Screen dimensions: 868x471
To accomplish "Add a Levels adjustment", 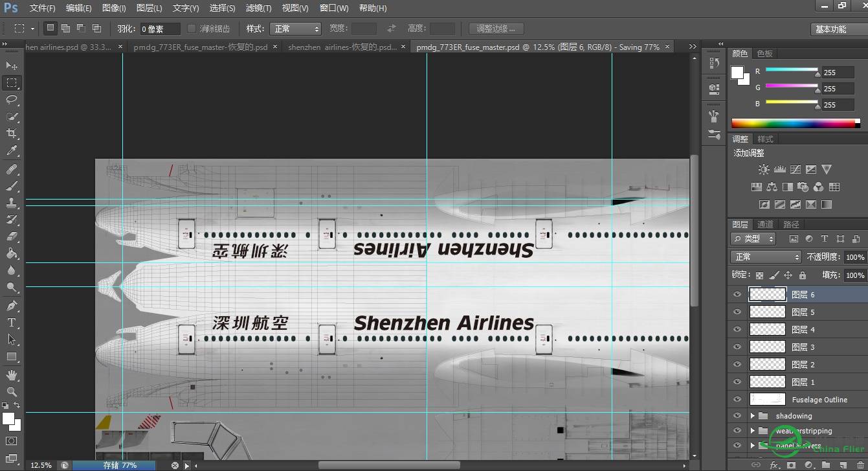I will pos(780,170).
